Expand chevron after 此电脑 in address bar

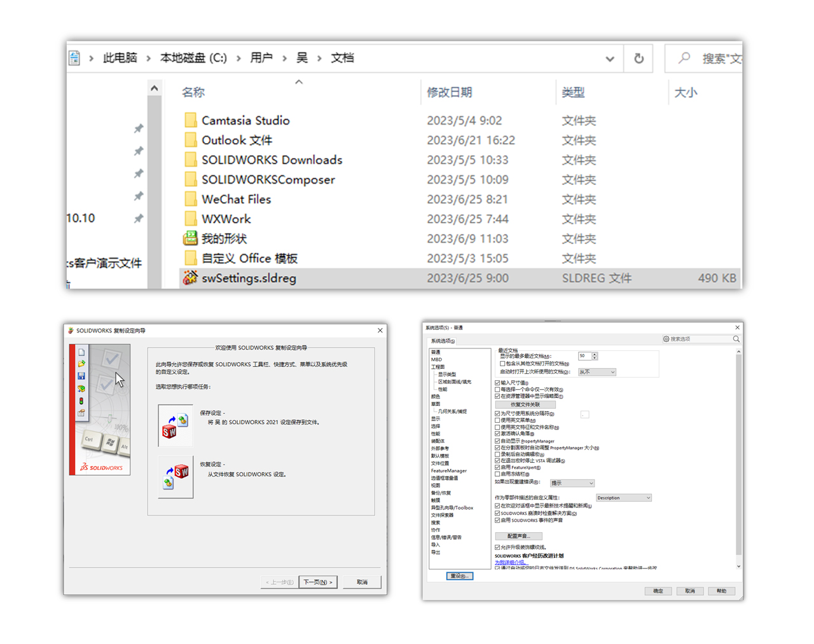pos(148,58)
